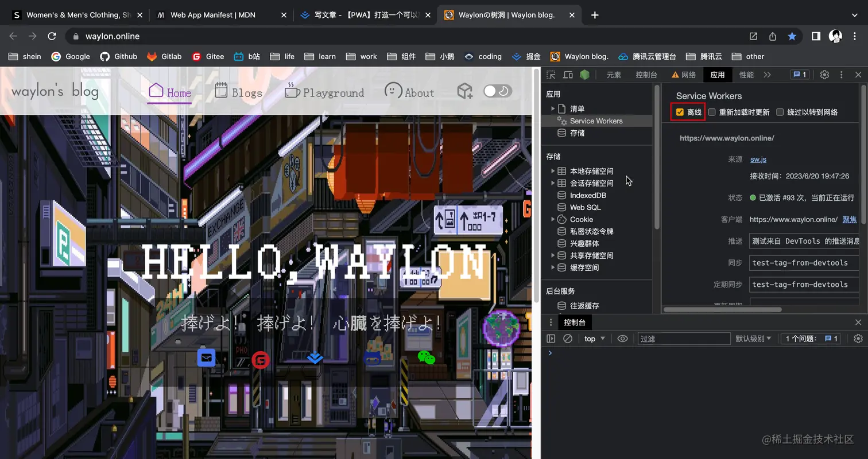868x459 pixels.
Task: Click the install cube icon in blog navbar
Action: pos(465,91)
